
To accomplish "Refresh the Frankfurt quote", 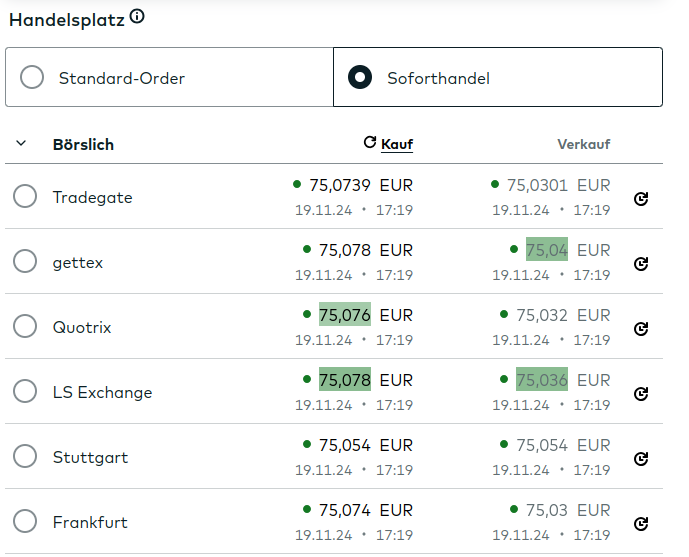I will pos(641,523).
